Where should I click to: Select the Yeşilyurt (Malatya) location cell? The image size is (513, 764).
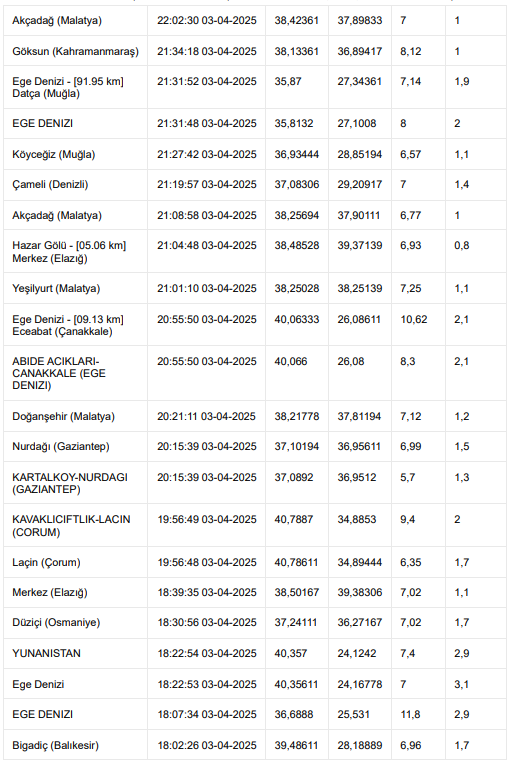pyautogui.click(x=75, y=288)
